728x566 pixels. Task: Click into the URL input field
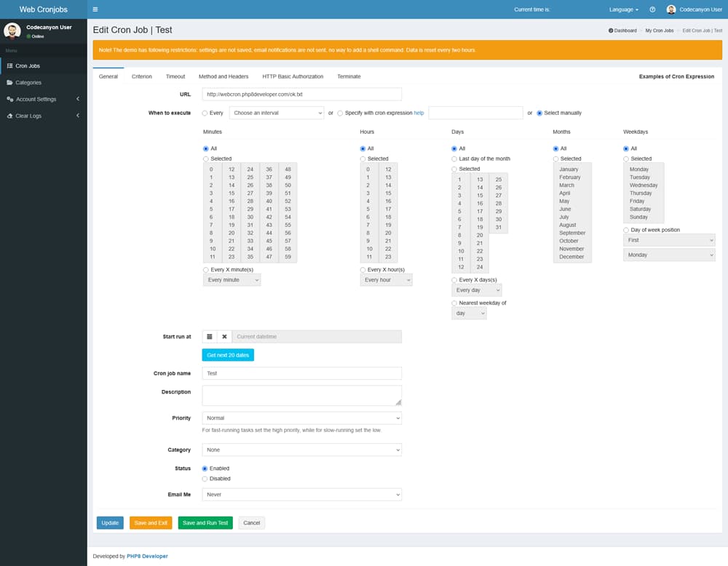[302, 94]
